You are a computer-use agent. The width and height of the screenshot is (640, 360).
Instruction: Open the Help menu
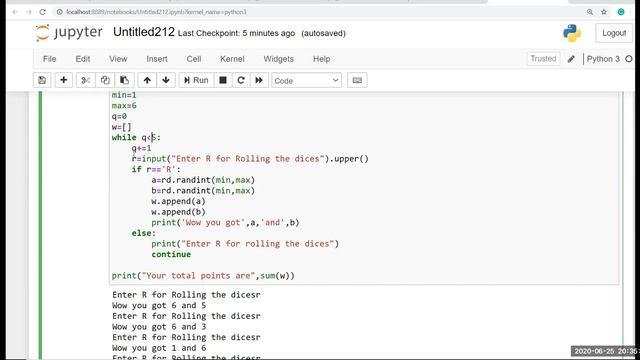[x=321, y=59]
